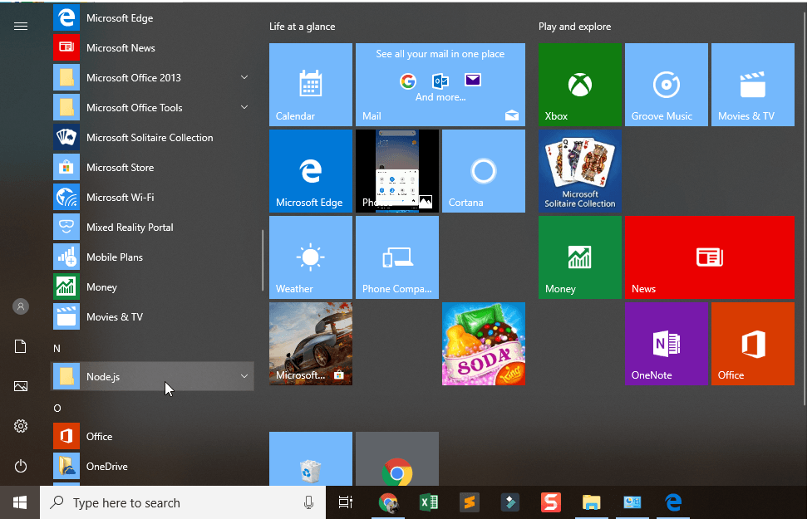Open the Xbox tile
Image resolution: width=812 pixels, height=519 pixels.
click(x=580, y=85)
